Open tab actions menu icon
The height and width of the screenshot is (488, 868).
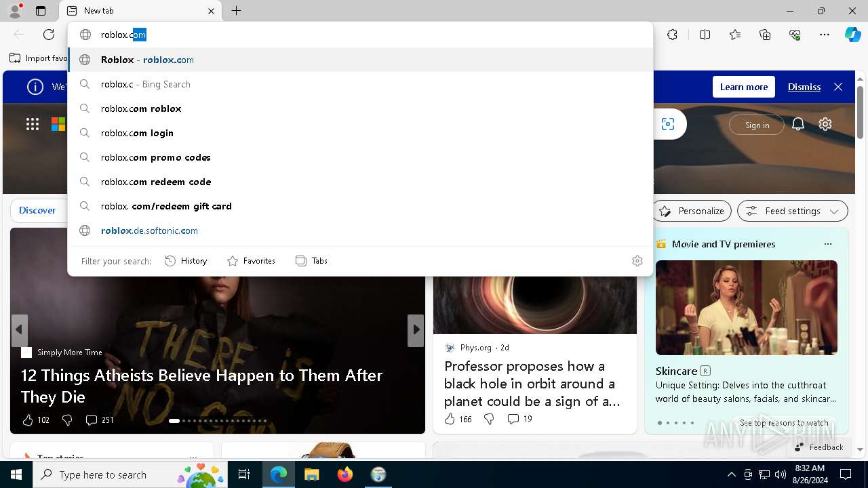pos(41,11)
